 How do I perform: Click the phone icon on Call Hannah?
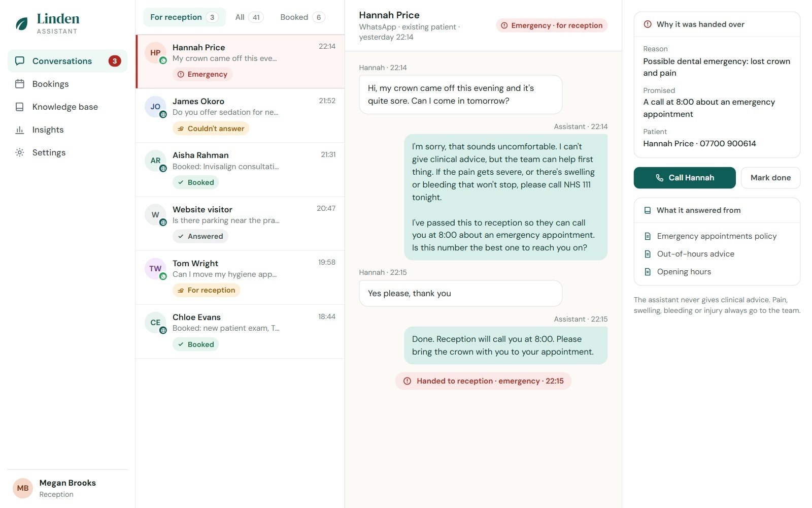click(x=660, y=178)
